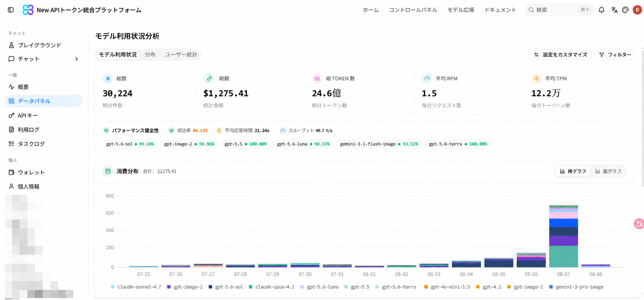The width and height of the screenshot is (644, 300).
Task: Click the playground flask icon
Action: click(11, 45)
